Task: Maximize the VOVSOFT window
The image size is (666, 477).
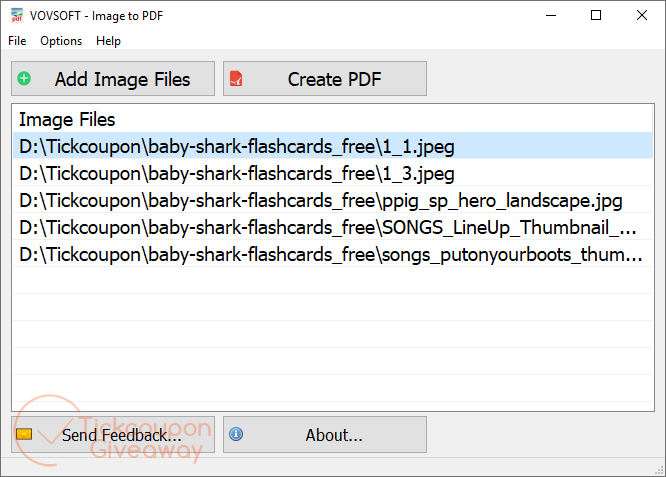Action: click(596, 15)
